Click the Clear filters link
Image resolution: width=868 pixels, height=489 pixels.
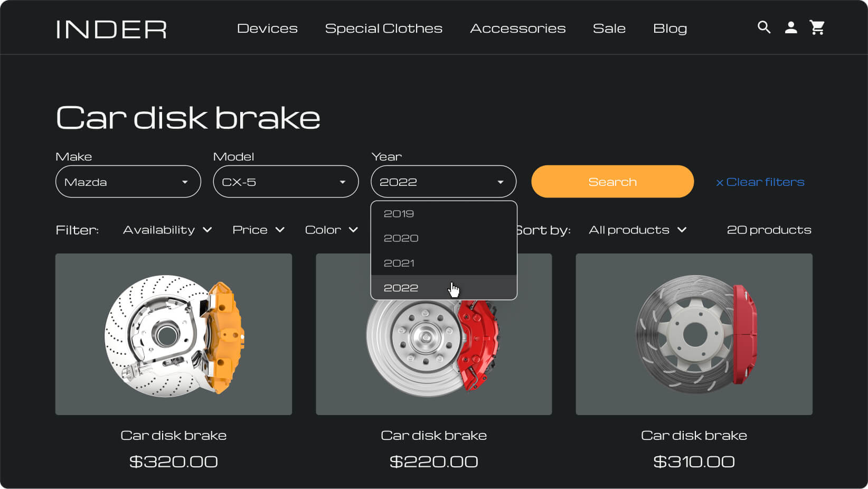point(760,182)
